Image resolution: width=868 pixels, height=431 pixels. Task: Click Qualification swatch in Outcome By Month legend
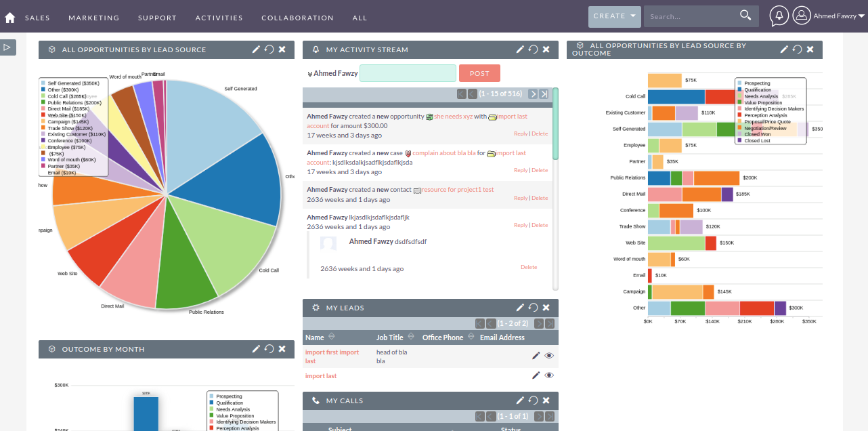[211, 403]
